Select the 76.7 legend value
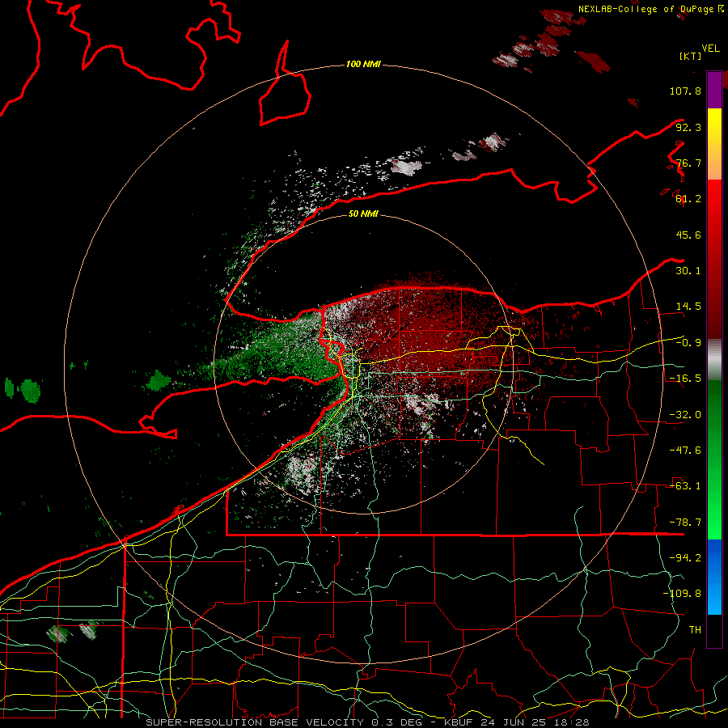Screen dimensions: 728x728 tap(688, 163)
